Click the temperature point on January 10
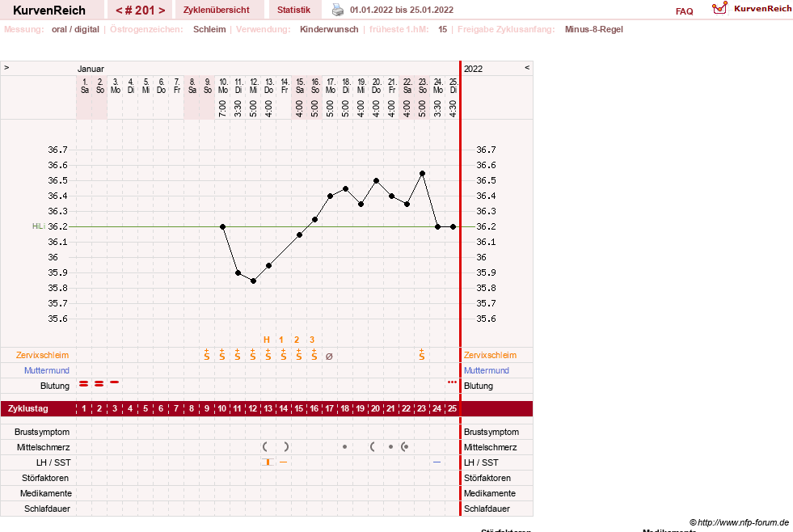The height and width of the screenshot is (532, 793). point(222,226)
